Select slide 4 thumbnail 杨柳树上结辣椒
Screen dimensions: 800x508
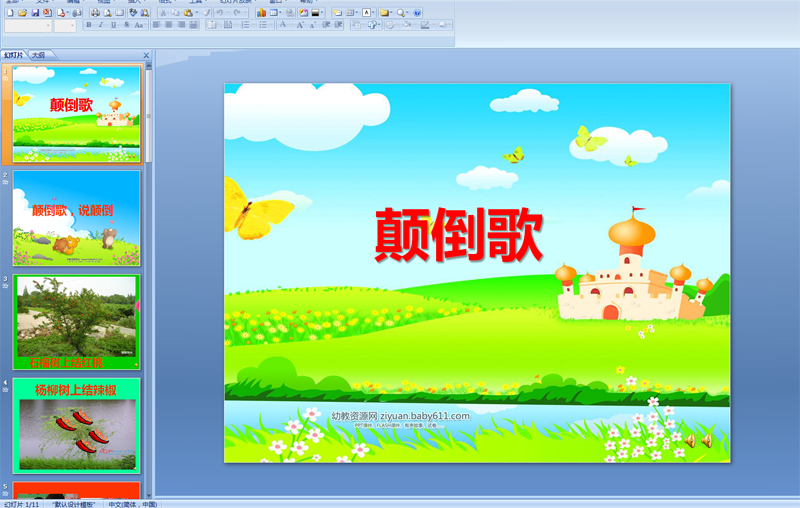tap(77, 426)
